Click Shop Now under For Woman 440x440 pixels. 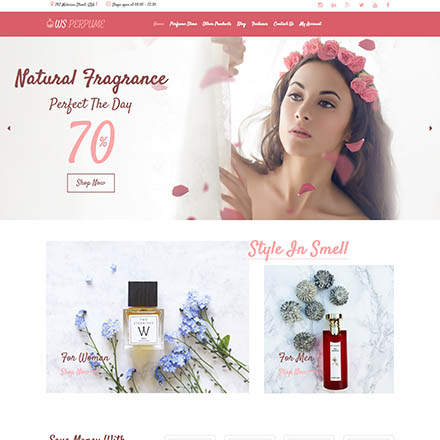76,371
